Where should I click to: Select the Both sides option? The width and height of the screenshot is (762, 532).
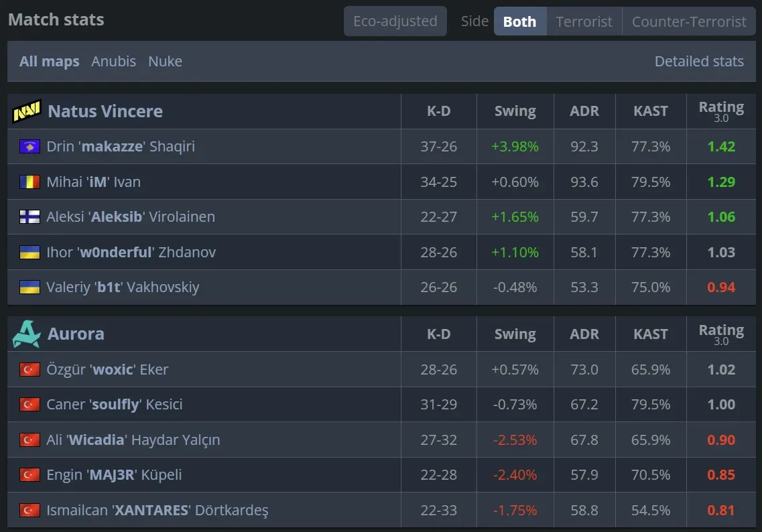click(x=519, y=21)
